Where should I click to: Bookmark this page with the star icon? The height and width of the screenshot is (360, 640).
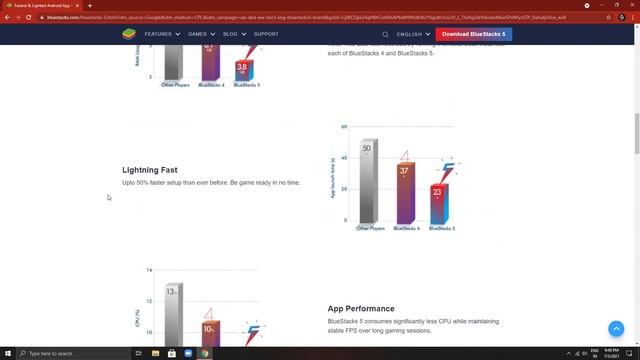click(609, 18)
